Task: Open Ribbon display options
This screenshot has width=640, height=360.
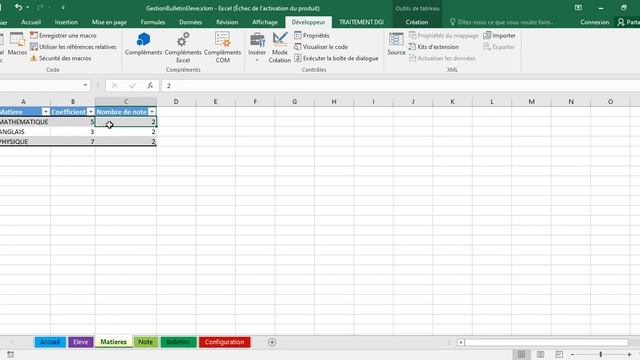Action: coord(578,8)
